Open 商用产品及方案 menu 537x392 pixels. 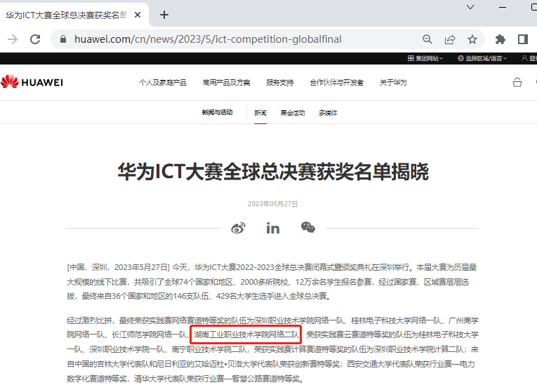click(226, 83)
